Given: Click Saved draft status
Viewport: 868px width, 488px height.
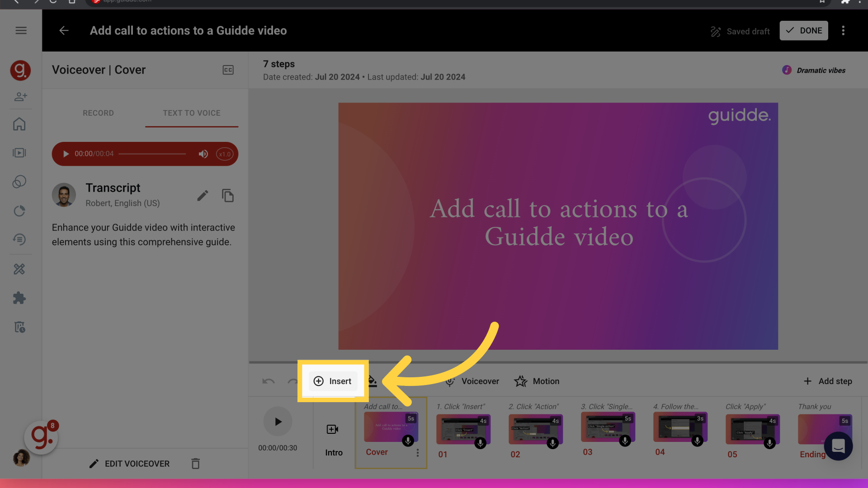Looking at the screenshot, I should pos(740,32).
